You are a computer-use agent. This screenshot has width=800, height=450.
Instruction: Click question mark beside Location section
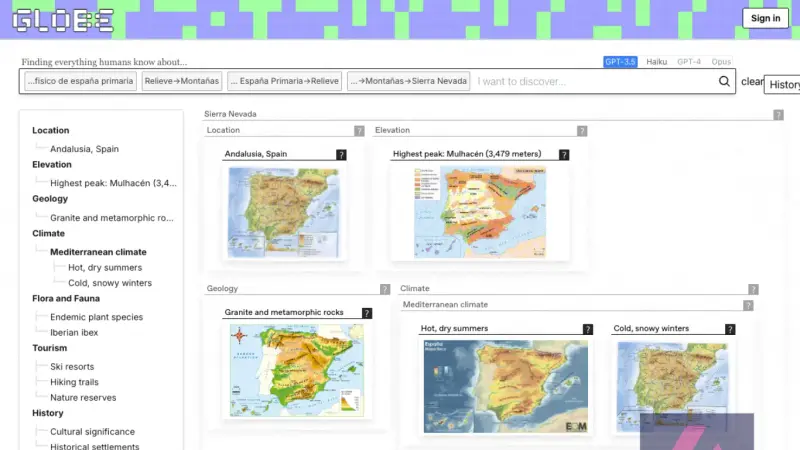[359, 131]
